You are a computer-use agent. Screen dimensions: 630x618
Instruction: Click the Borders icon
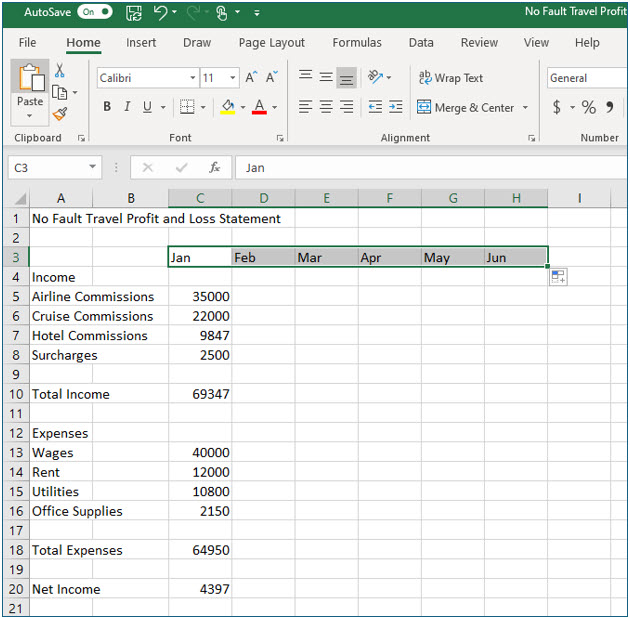[187, 107]
